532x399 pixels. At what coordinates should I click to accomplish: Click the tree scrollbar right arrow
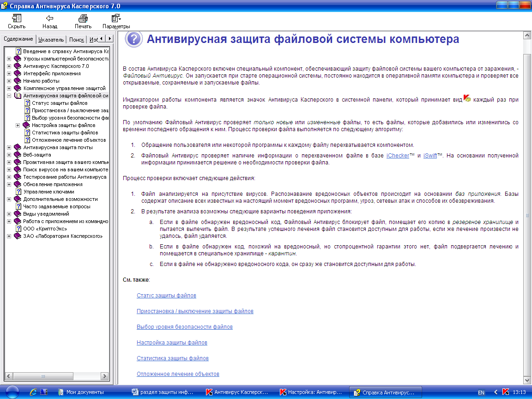104,376
